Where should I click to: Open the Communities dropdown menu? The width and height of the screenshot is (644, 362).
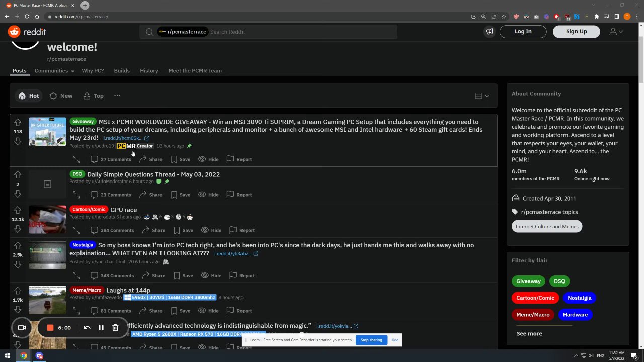[x=54, y=71]
